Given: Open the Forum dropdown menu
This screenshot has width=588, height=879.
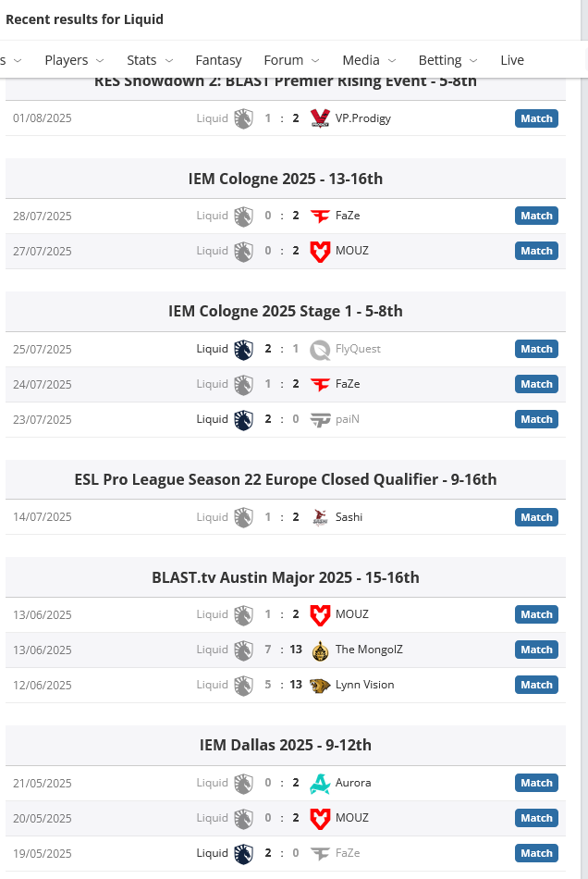Looking at the screenshot, I should click(x=291, y=60).
